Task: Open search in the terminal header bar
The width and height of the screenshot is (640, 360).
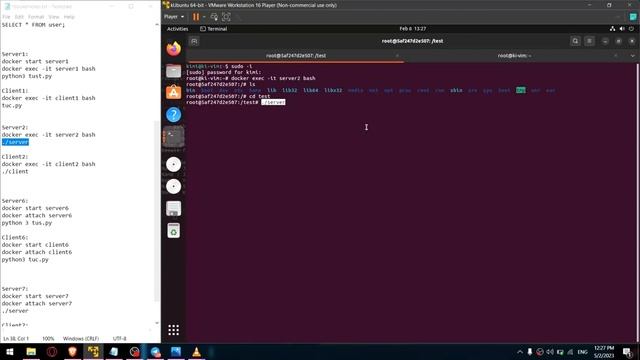Action: pos(576,41)
